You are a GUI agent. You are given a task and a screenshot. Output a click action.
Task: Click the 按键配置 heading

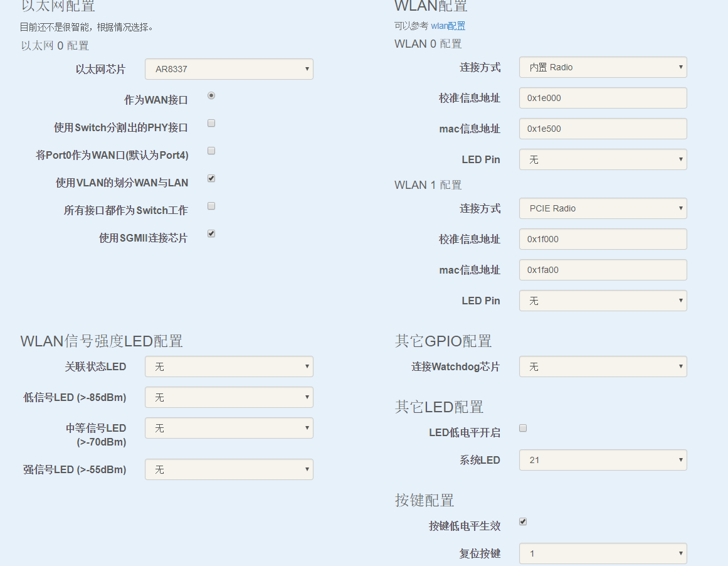tap(425, 501)
